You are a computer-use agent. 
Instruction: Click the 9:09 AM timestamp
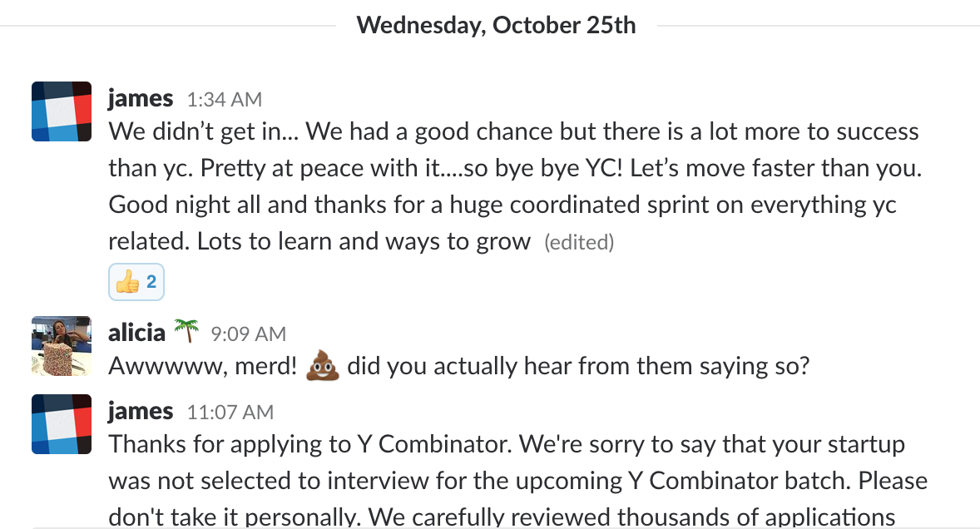click(x=248, y=334)
